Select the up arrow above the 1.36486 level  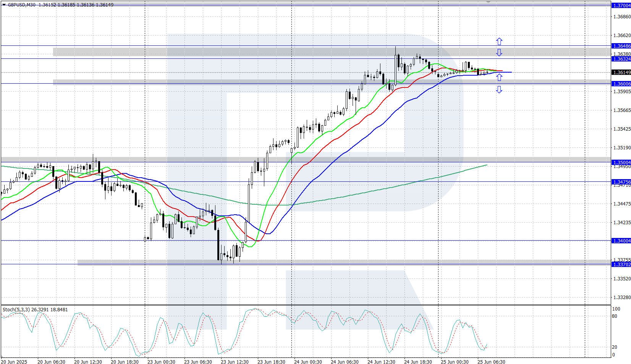point(499,41)
